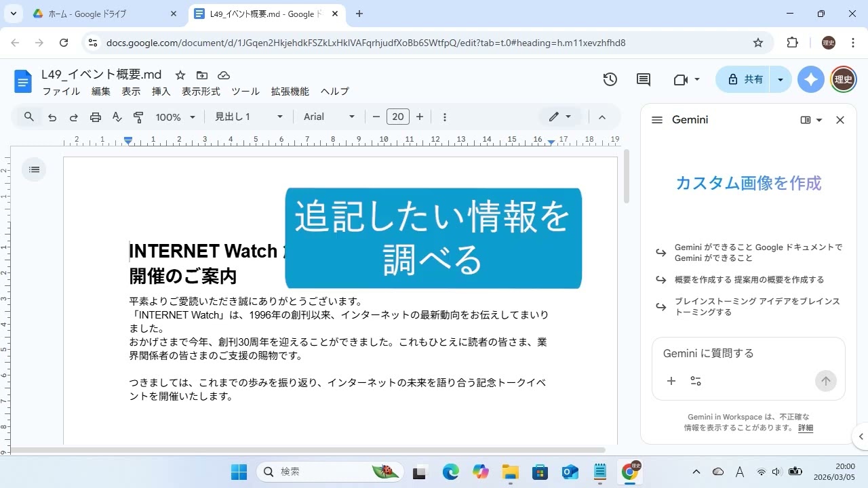Edit the font size field 20
868x488 pixels.
[398, 117]
